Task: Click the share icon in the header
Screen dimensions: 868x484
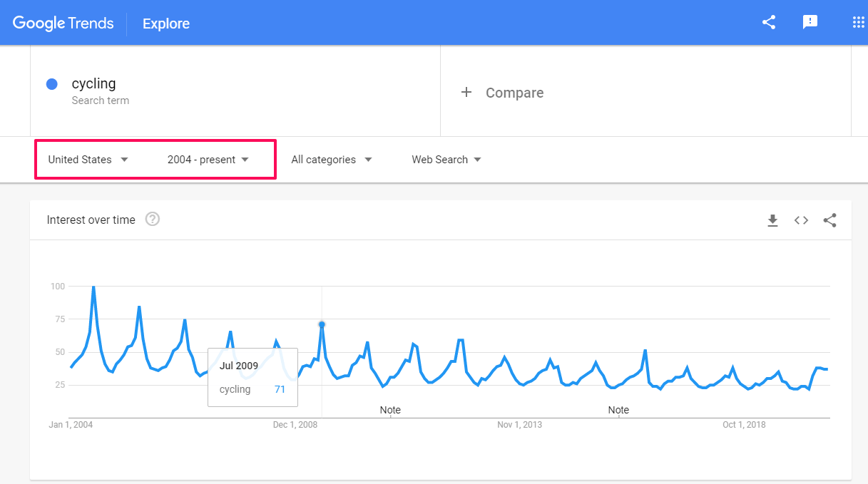Action: pos(769,22)
